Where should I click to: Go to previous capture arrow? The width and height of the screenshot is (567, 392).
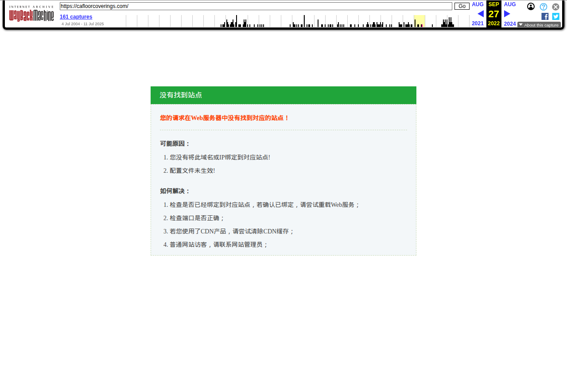point(480,14)
